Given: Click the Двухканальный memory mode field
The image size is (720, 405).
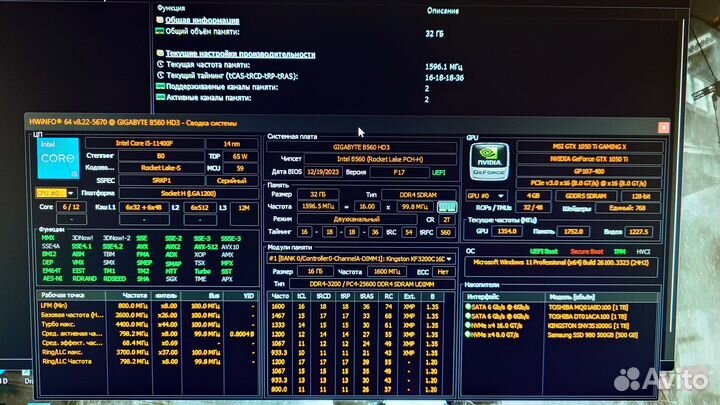Looking at the screenshot, I should tap(357, 219).
